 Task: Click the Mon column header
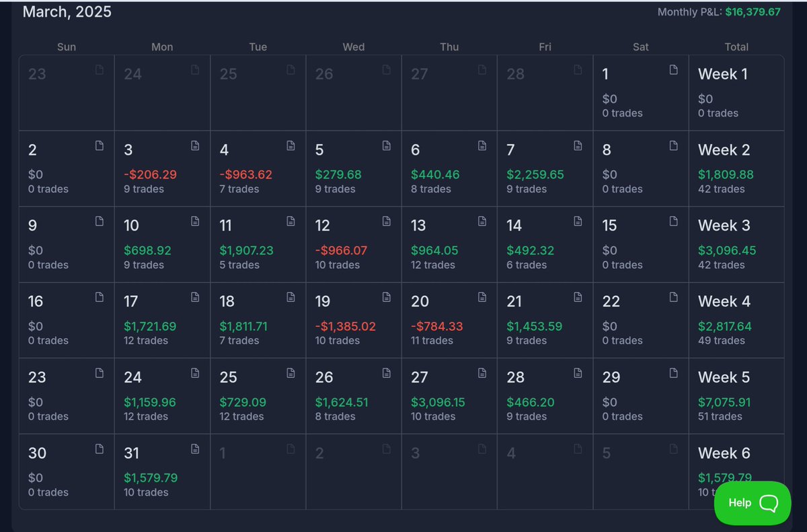click(162, 47)
